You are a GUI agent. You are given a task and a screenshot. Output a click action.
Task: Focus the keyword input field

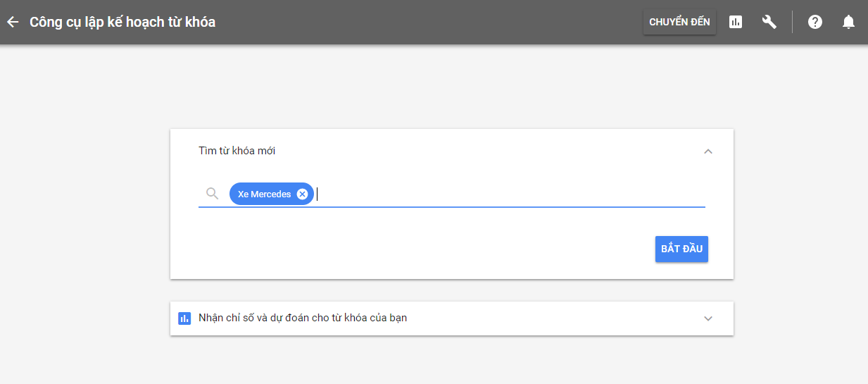[x=510, y=194]
